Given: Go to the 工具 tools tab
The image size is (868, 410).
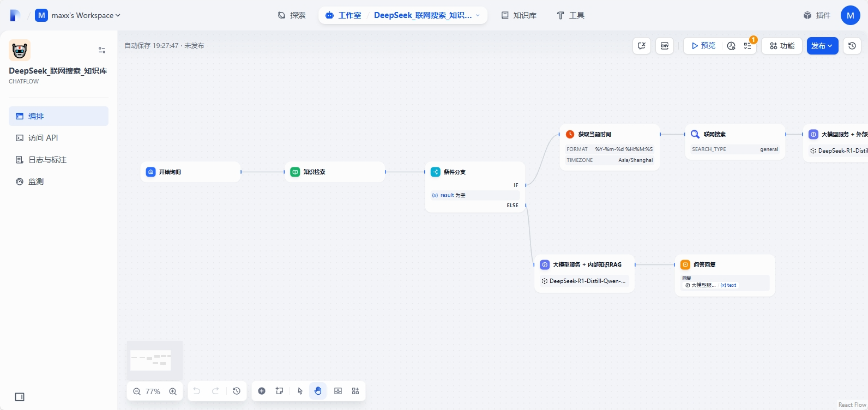Looking at the screenshot, I should pos(570,15).
